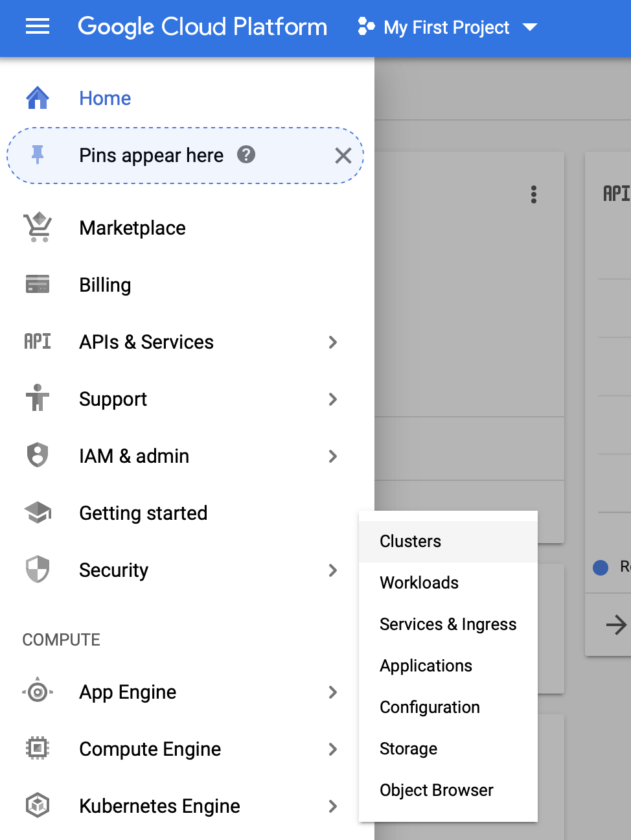Click the App Engine label text
631x840 pixels.
128,692
